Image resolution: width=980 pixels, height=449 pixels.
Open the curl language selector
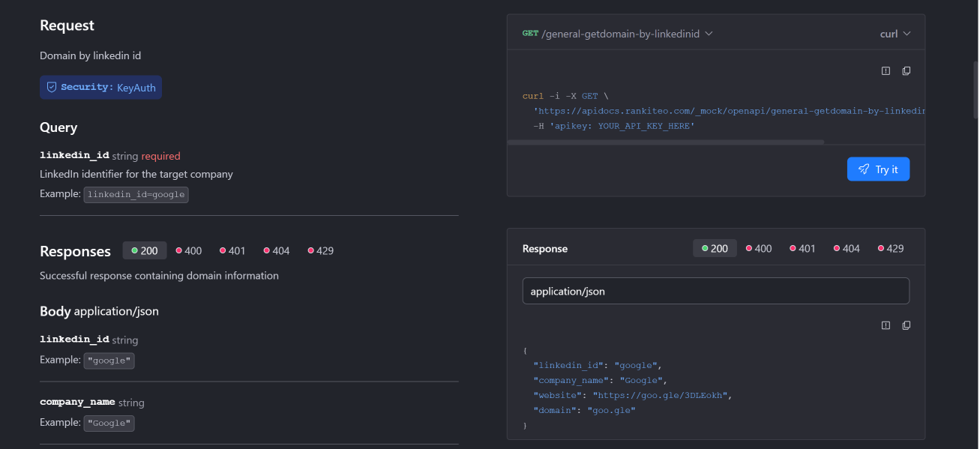[x=889, y=34]
